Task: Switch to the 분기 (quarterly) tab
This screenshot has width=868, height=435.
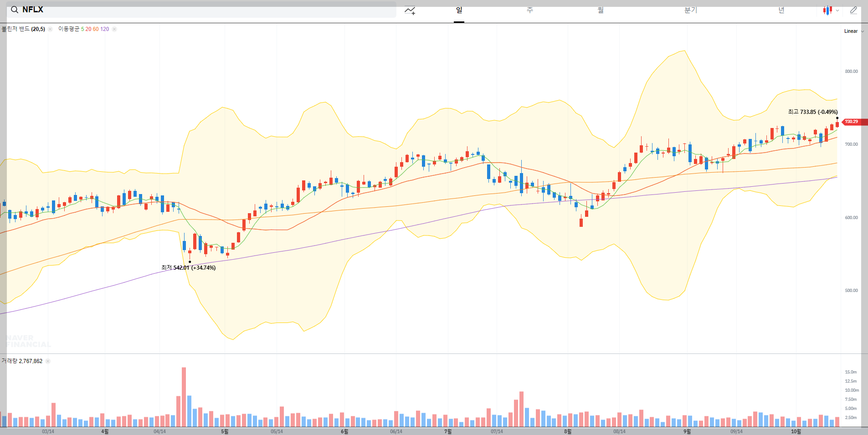Action: click(691, 10)
